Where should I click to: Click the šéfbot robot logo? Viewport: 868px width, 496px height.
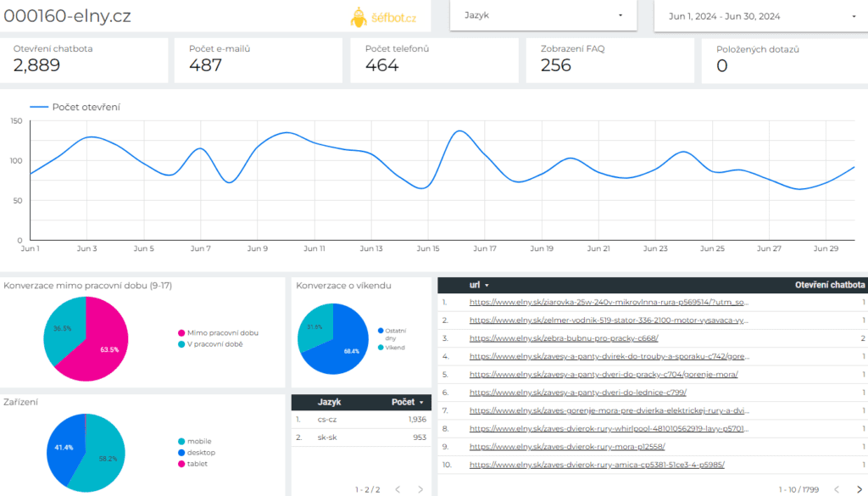tap(358, 15)
